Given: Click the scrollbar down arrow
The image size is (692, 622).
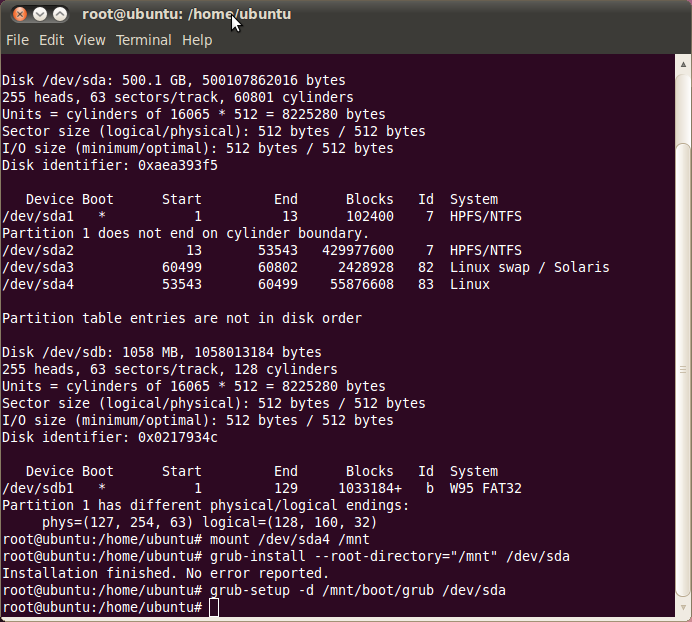Looking at the screenshot, I should click(683, 607).
